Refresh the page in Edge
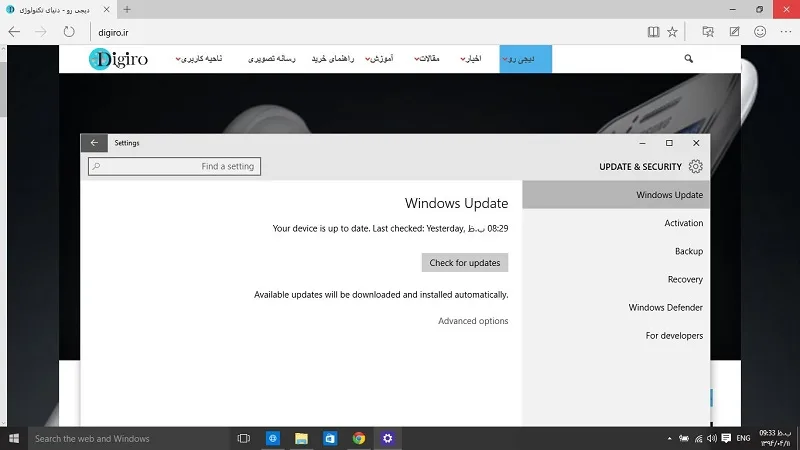The height and width of the screenshot is (450, 800). [x=69, y=32]
